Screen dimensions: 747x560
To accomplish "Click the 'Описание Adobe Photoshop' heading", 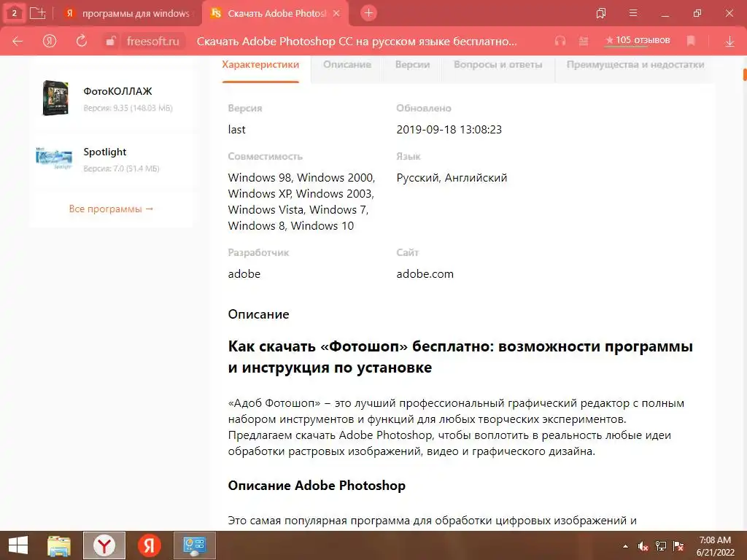I will click(317, 486).
